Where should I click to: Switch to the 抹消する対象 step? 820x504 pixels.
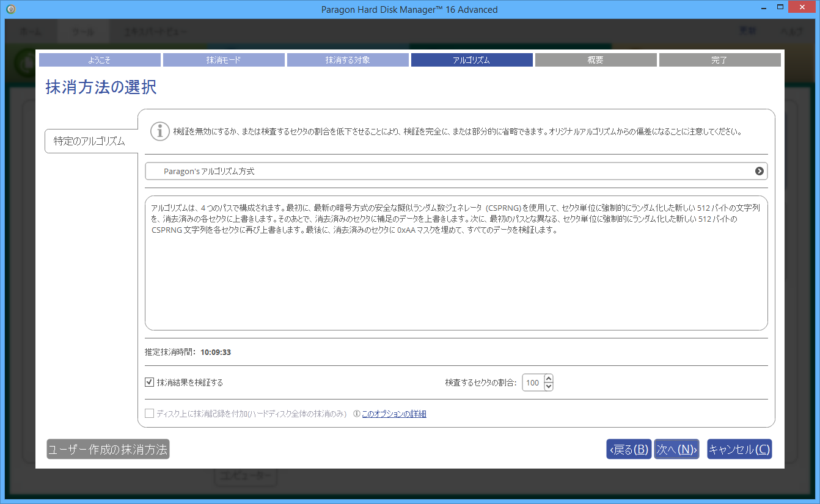point(348,60)
